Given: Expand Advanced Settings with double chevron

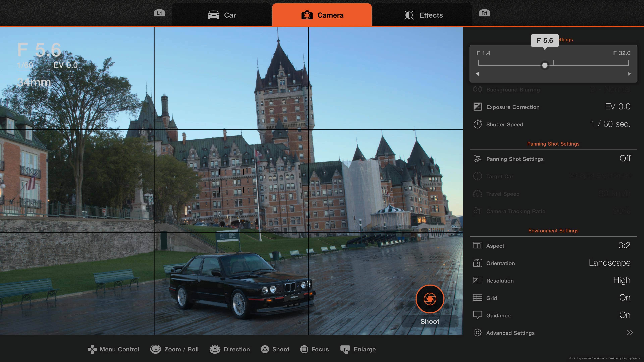Looking at the screenshot, I should 630,333.
